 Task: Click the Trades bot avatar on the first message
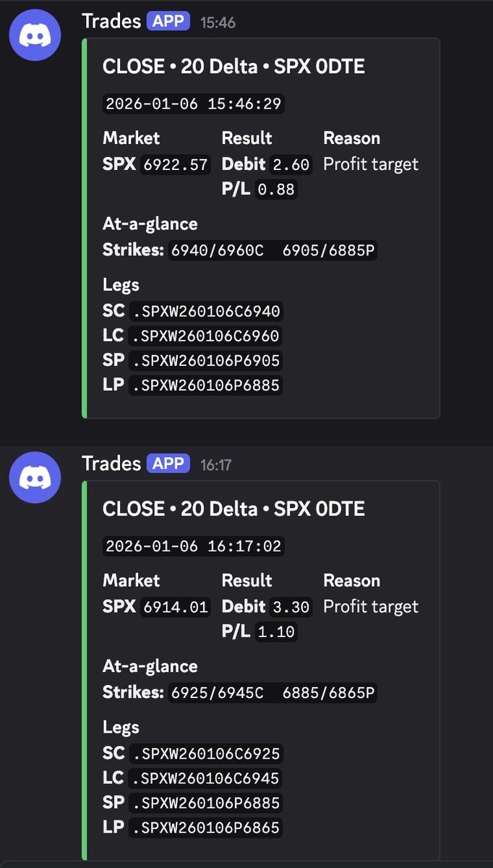(x=35, y=35)
